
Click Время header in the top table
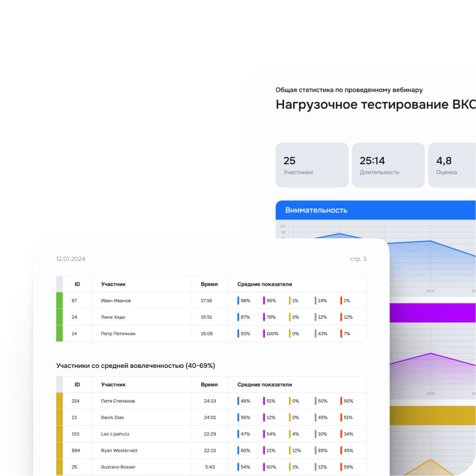coord(209,284)
